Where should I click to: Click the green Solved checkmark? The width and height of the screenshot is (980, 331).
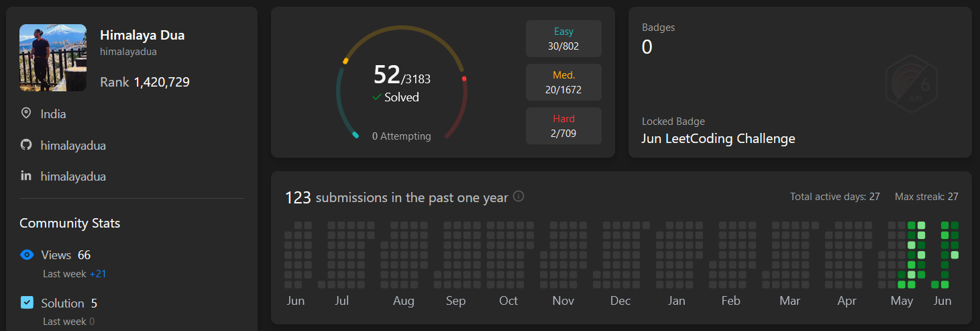point(377,97)
